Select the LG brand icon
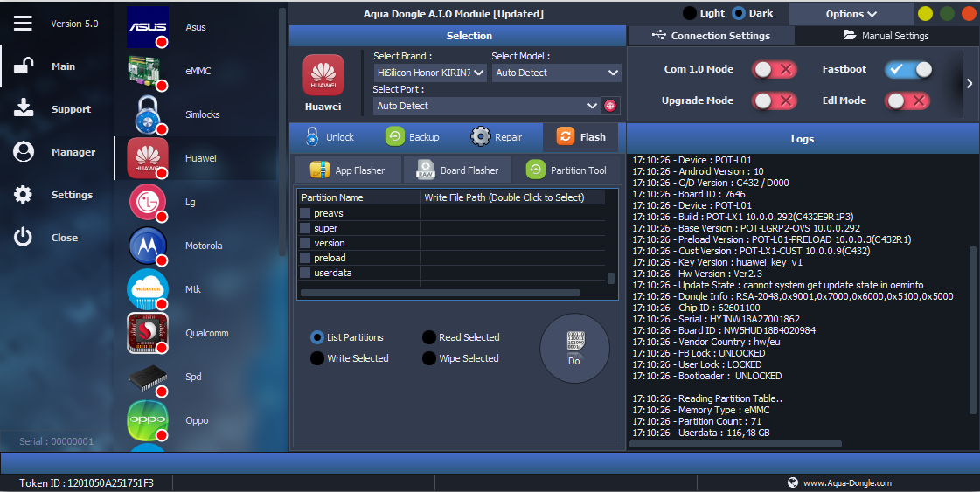The image size is (980, 492). pyautogui.click(x=148, y=202)
